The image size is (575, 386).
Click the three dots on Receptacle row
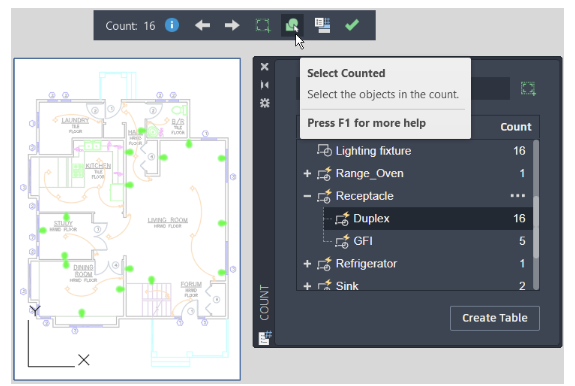coord(518,196)
